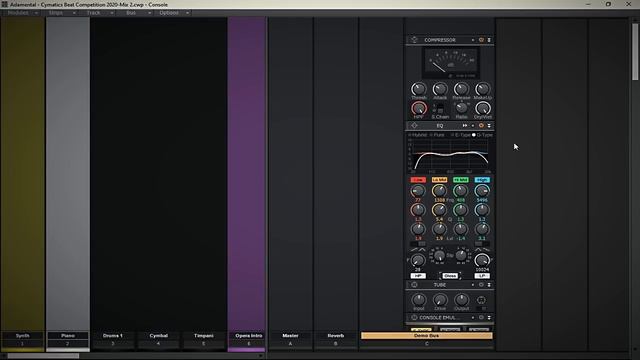Click the horizontal scrollbar under the track strips
The width and height of the screenshot is (640, 360).
[42, 356]
